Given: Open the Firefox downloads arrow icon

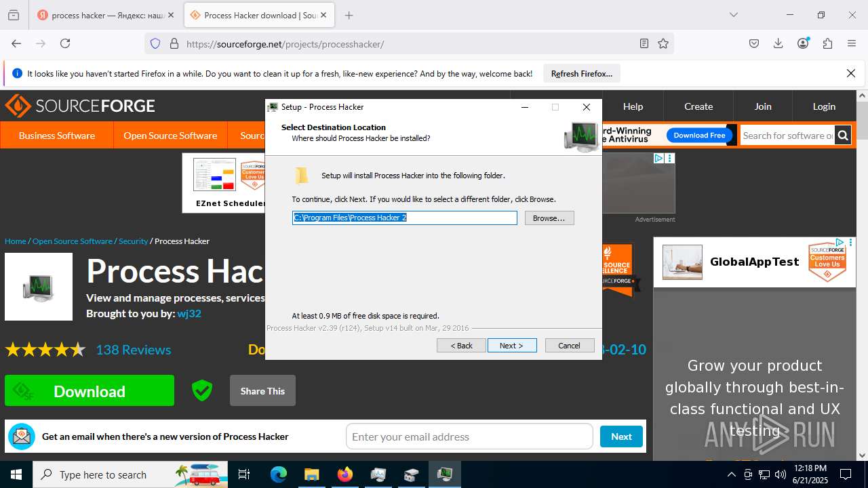Looking at the screenshot, I should (778, 43).
